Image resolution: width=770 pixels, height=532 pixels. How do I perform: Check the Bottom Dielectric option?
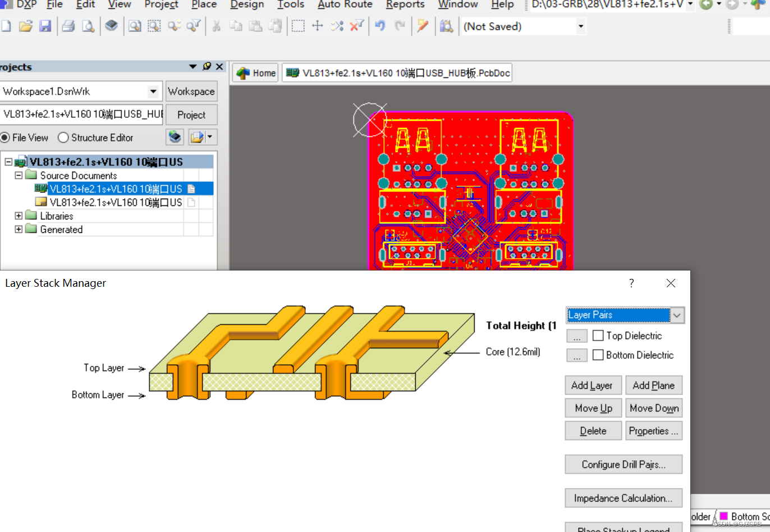[598, 355]
